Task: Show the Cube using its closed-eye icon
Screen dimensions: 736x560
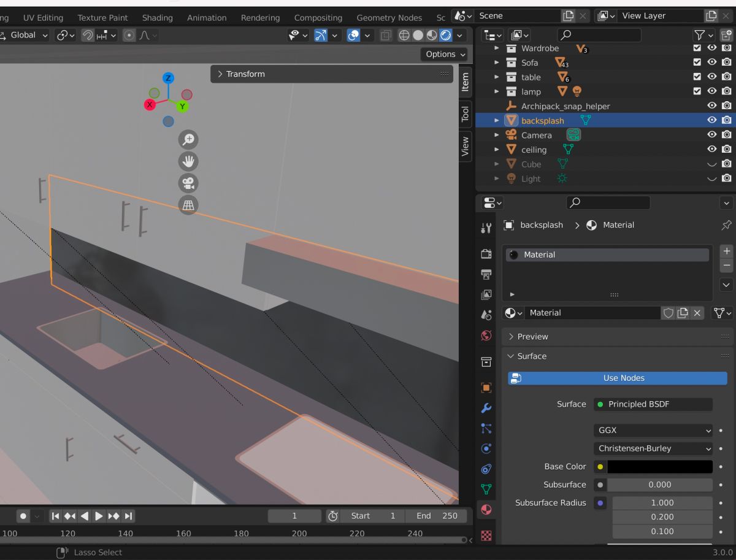Action: point(712,164)
